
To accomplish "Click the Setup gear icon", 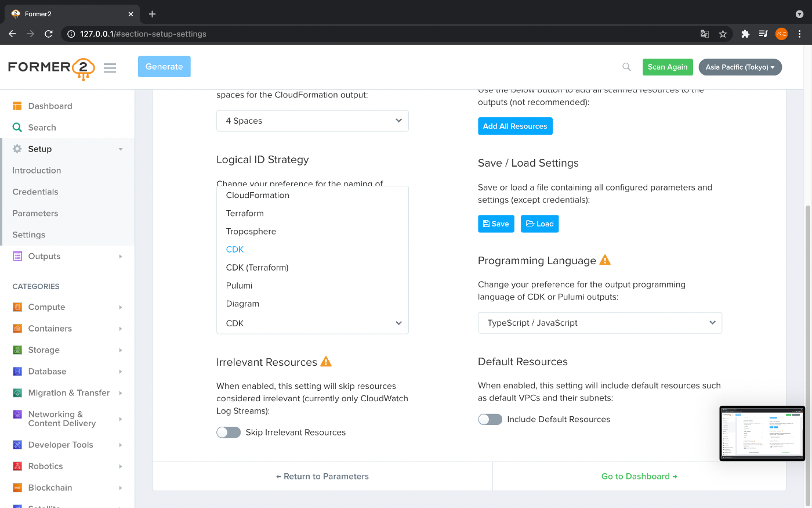I will coord(17,149).
